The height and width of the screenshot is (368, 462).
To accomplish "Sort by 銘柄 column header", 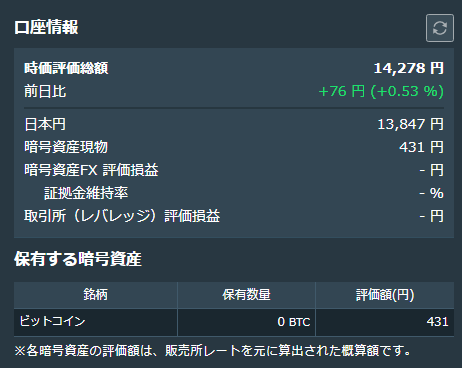I will [x=96, y=295].
